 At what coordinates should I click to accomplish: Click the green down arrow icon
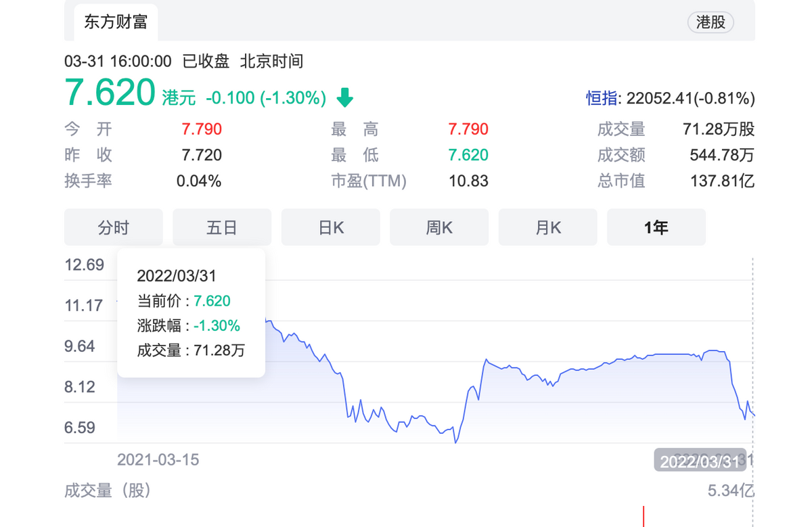pyautogui.click(x=345, y=98)
